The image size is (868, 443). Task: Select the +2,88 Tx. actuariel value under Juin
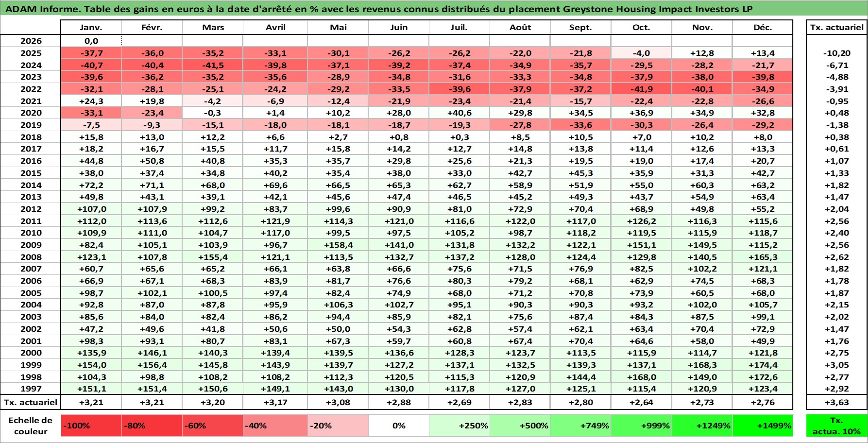(399, 402)
